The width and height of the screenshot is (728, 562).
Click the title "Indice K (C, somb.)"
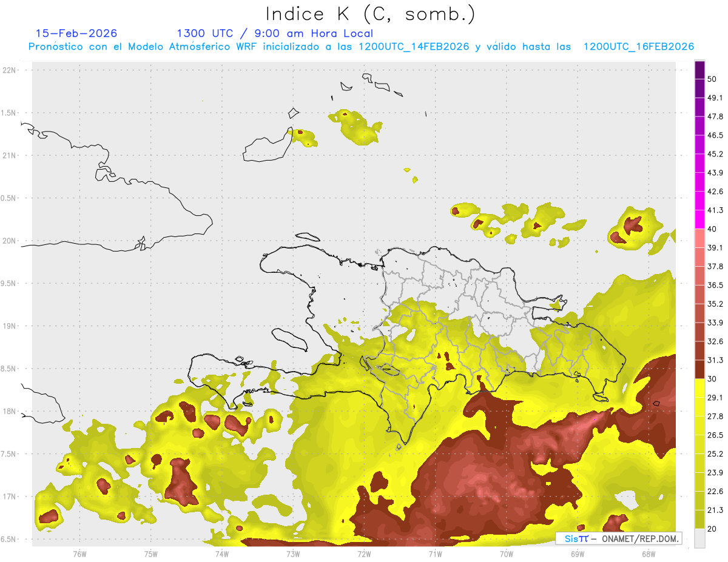pyautogui.click(x=371, y=14)
